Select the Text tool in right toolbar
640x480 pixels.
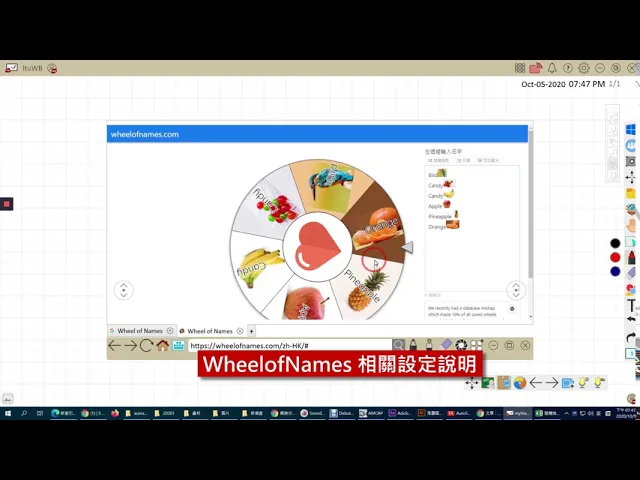[631, 305]
